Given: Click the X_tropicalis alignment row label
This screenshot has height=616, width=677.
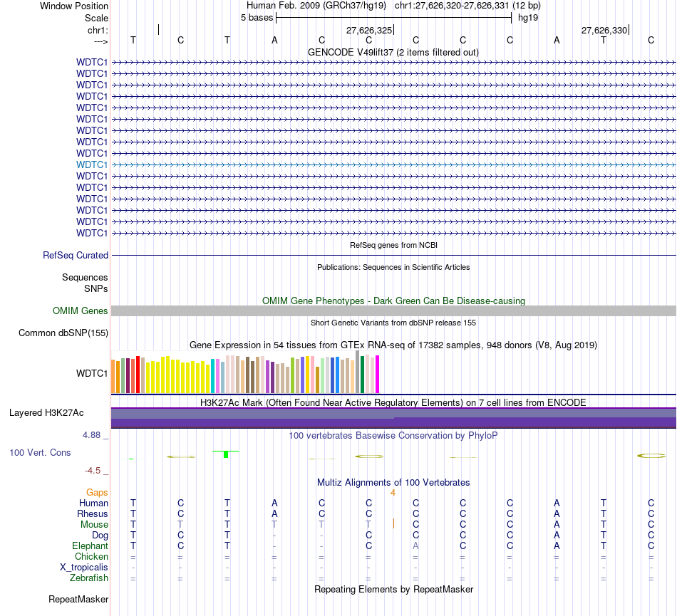Looking at the screenshot, I should pyautogui.click(x=84, y=568).
